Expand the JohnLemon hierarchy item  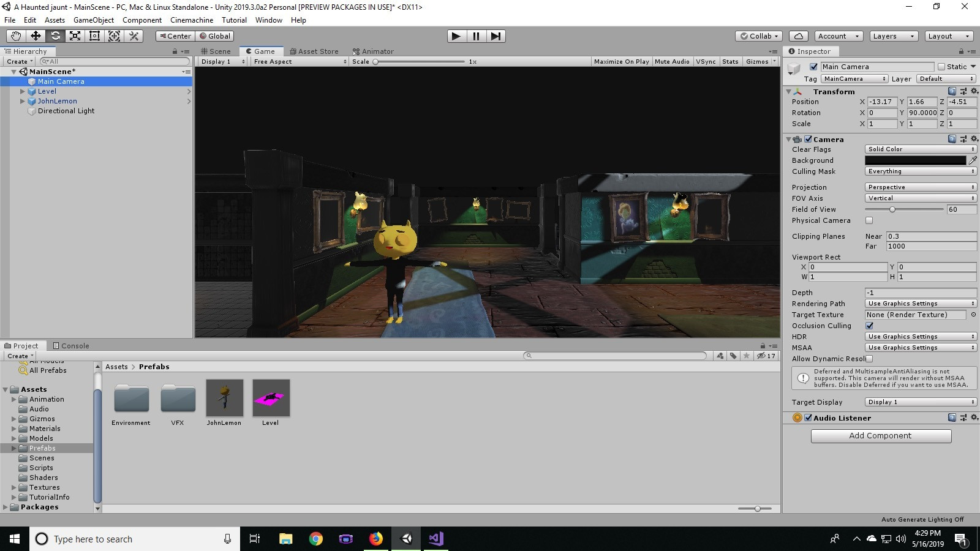[23, 101]
